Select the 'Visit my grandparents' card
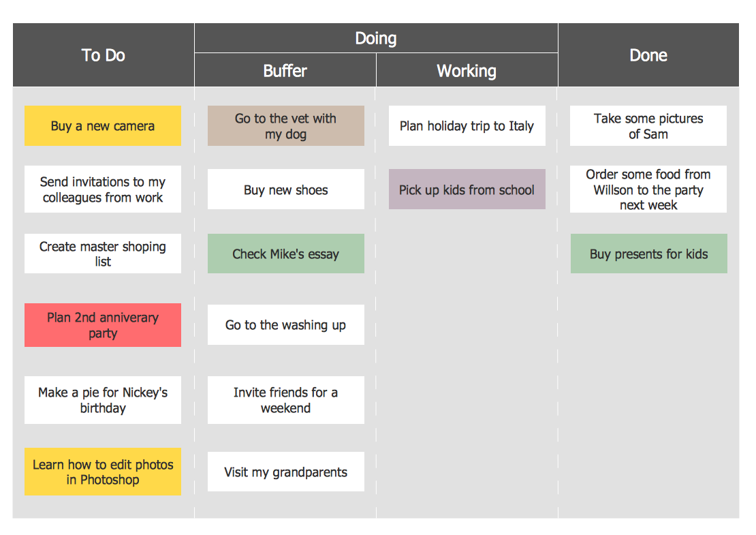 (286, 472)
